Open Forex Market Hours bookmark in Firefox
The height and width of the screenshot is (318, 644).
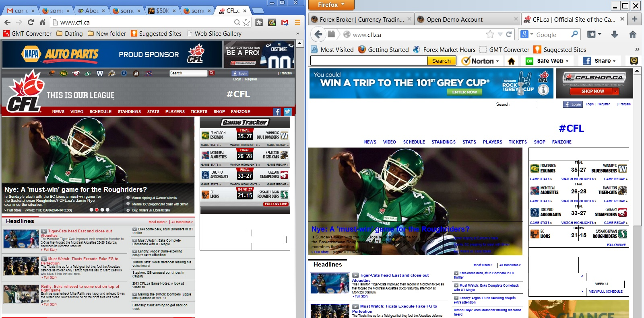(444, 49)
